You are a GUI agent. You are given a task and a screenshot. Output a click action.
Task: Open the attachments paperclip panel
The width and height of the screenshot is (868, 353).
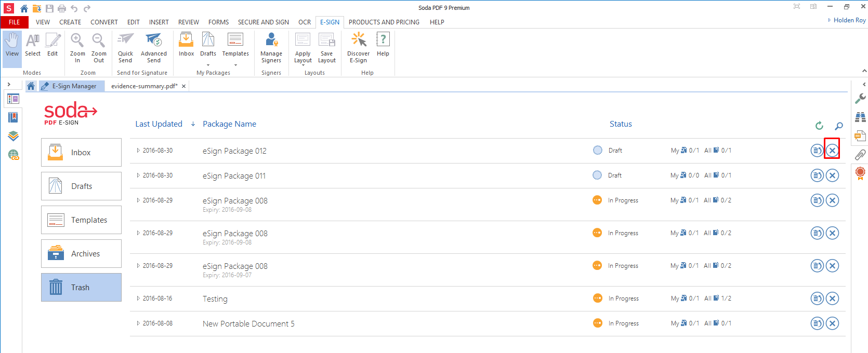point(860,154)
